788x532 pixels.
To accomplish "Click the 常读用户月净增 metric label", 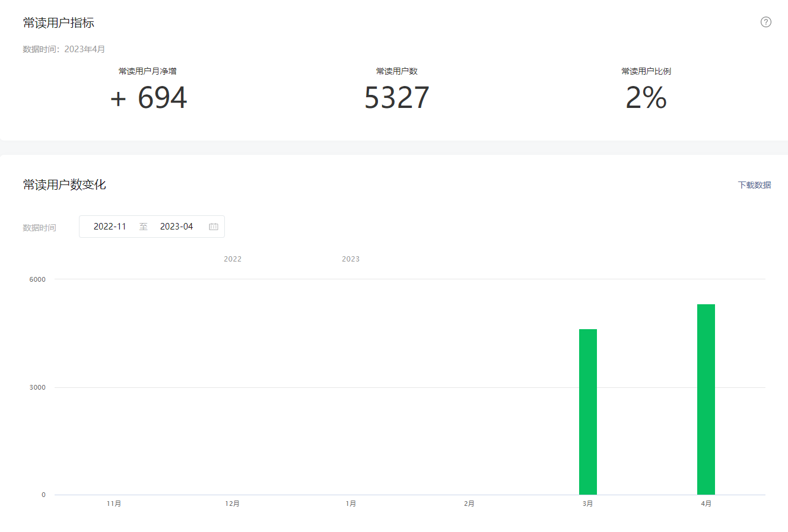I will (148, 71).
